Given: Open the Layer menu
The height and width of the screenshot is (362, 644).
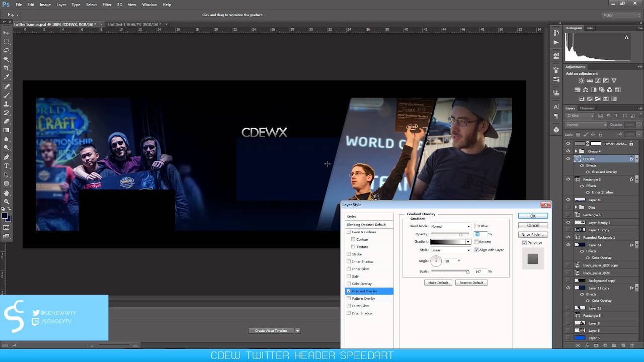Looking at the screenshot, I should (61, 5).
